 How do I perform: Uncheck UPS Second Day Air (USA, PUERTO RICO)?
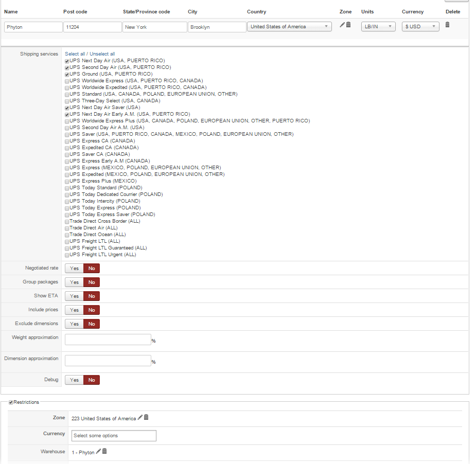pos(67,68)
